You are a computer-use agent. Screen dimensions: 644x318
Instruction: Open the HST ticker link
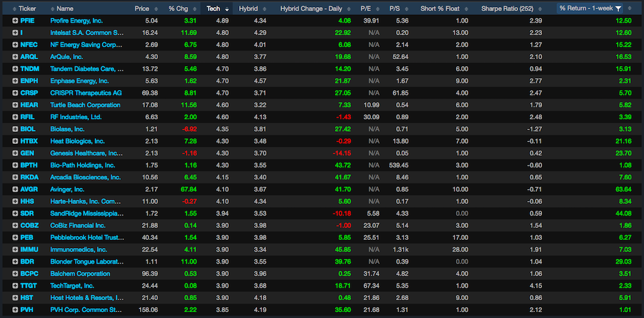pos(27,298)
